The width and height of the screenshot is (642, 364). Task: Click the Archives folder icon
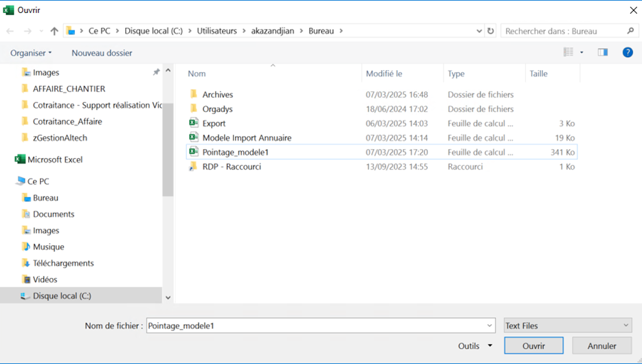[x=194, y=94]
